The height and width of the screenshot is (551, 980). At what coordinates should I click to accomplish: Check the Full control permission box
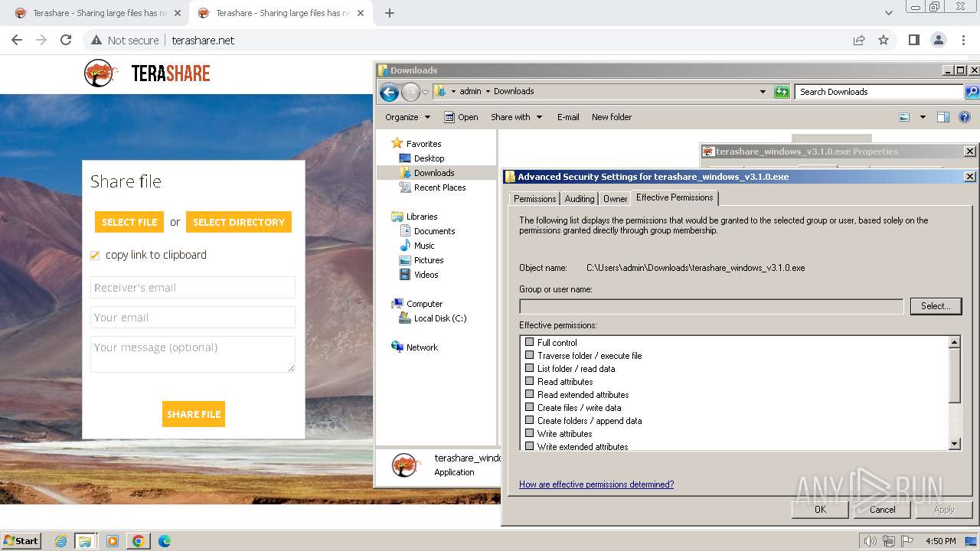[529, 342]
